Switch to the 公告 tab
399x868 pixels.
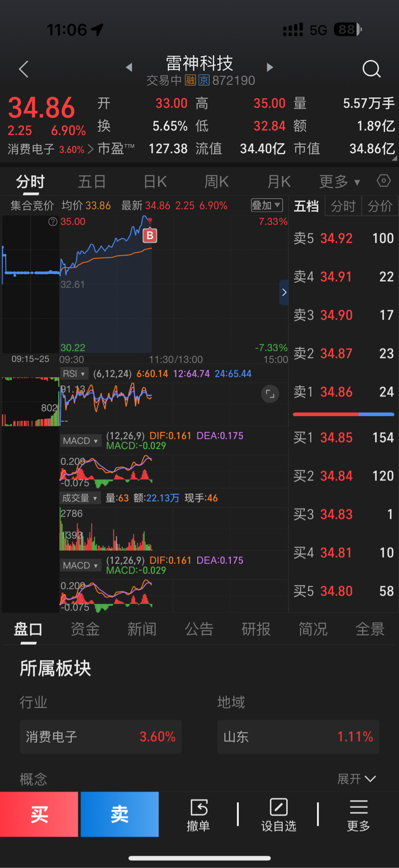coord(199,629)
